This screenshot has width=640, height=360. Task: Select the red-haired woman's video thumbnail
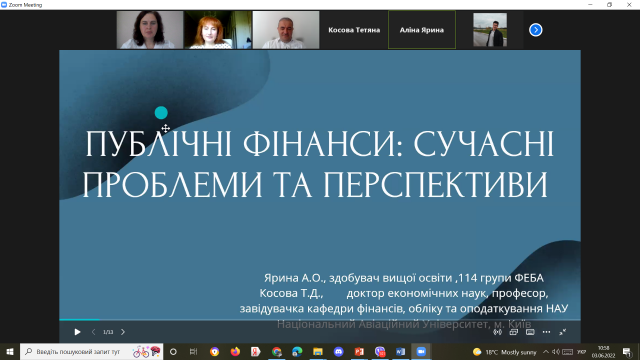point(218,30)
